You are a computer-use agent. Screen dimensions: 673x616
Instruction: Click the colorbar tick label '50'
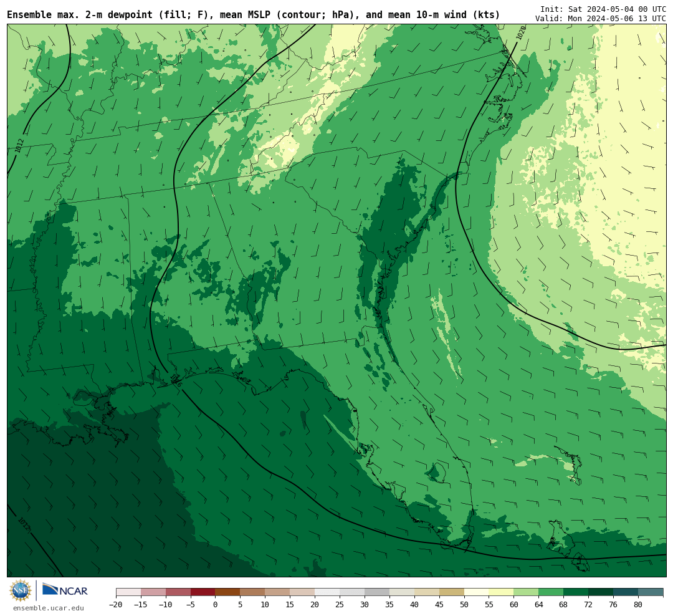coord(464,605)
